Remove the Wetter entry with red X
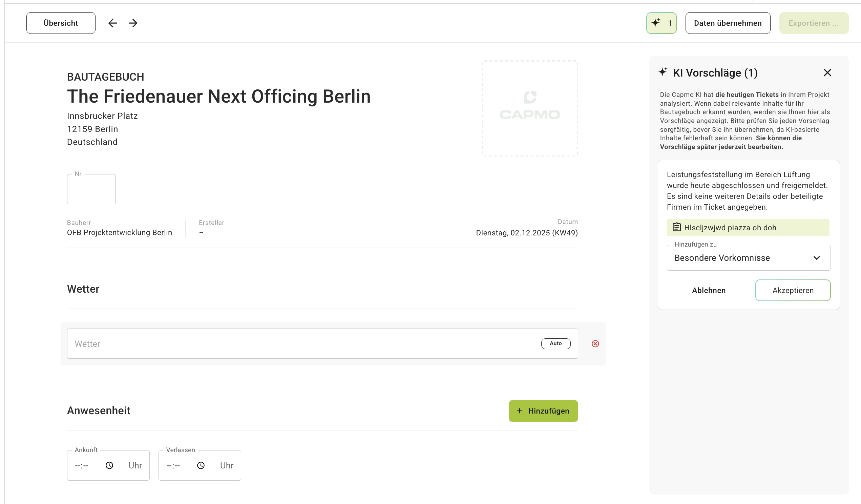 [595, 343]
